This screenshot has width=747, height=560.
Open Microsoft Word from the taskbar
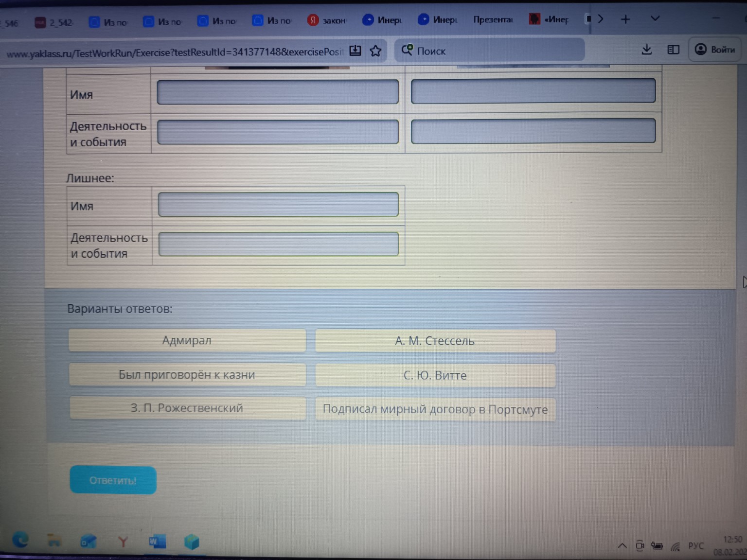(157, 541)
